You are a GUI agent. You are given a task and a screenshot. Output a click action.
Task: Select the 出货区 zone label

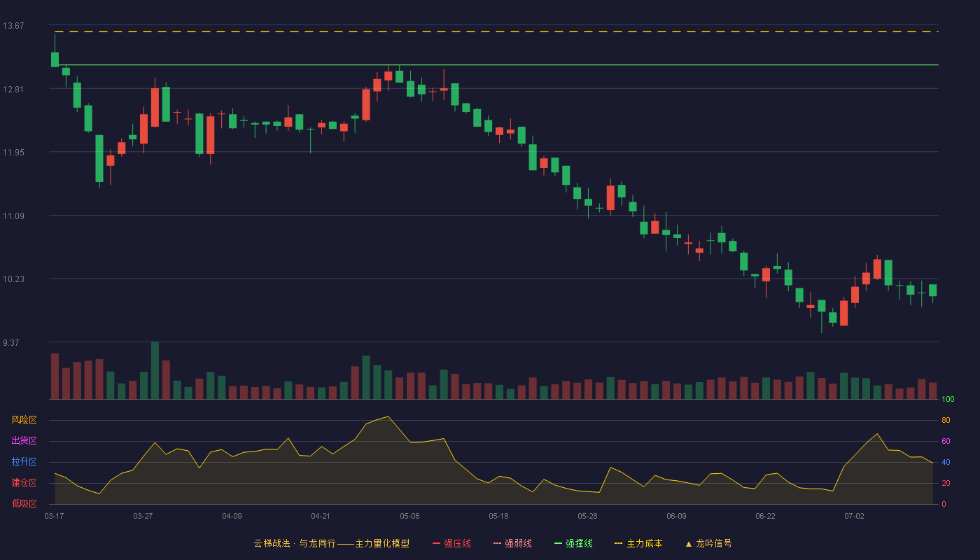click(x=24, y=441)
